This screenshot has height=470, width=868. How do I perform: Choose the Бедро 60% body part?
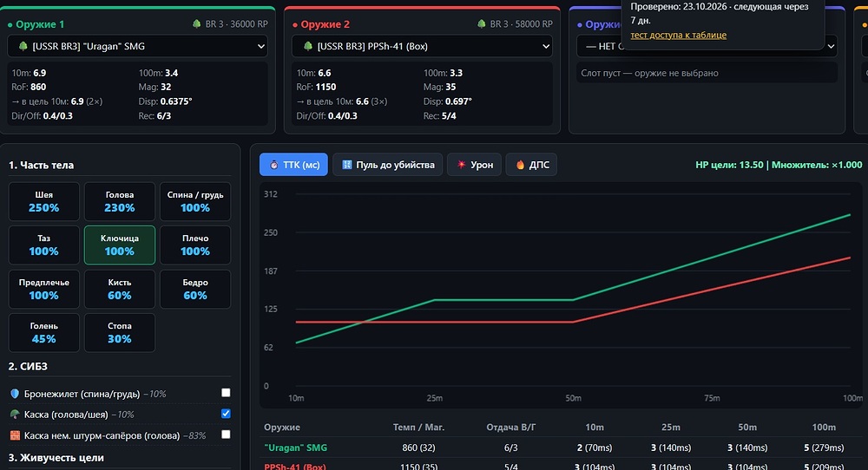pyautogui.click(x=195, y=289)
